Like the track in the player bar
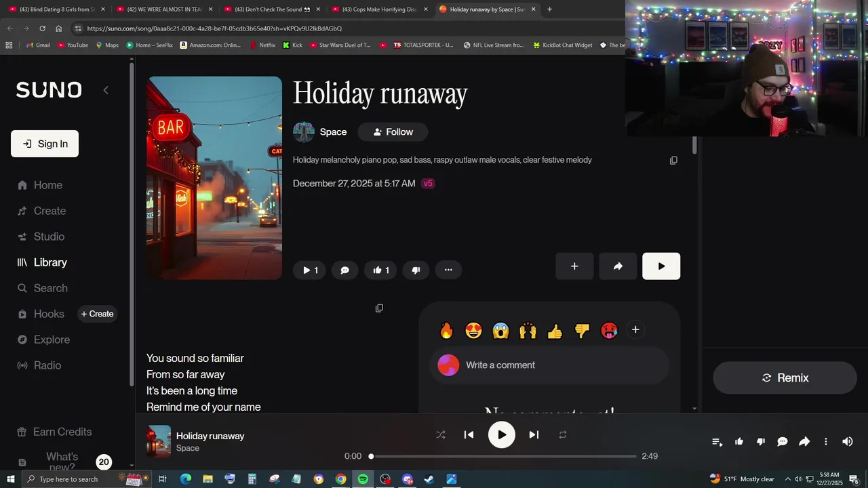This screenshot has width=868, height=488. [739, 442]
